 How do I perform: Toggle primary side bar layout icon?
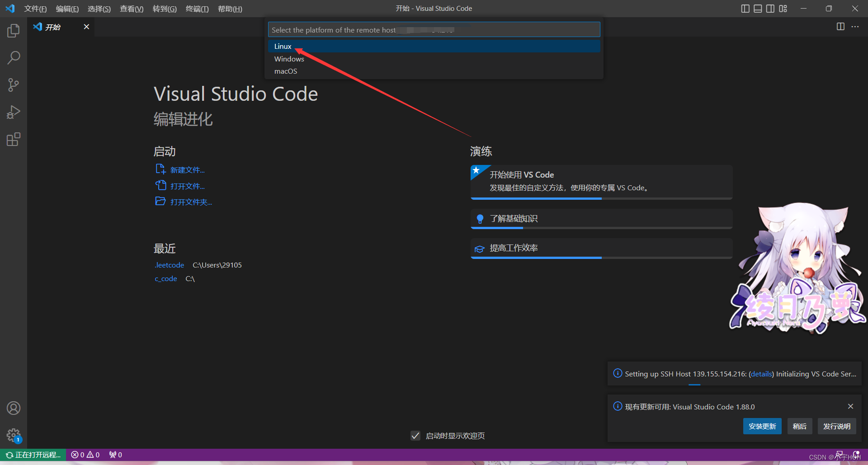745,9
